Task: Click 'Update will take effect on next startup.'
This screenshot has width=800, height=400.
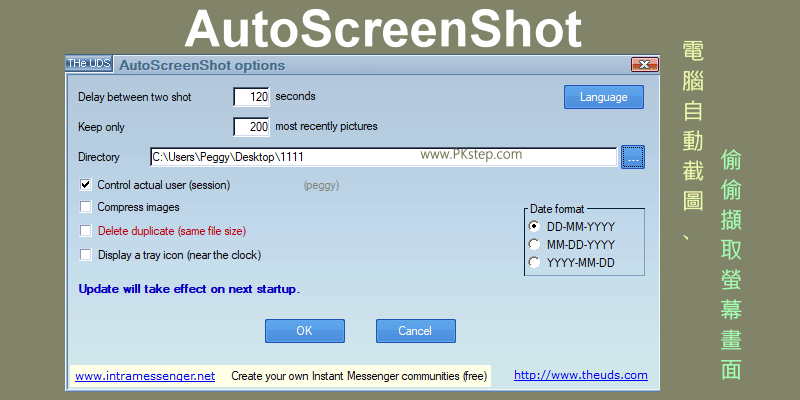Action: click(x=189, y=289)
